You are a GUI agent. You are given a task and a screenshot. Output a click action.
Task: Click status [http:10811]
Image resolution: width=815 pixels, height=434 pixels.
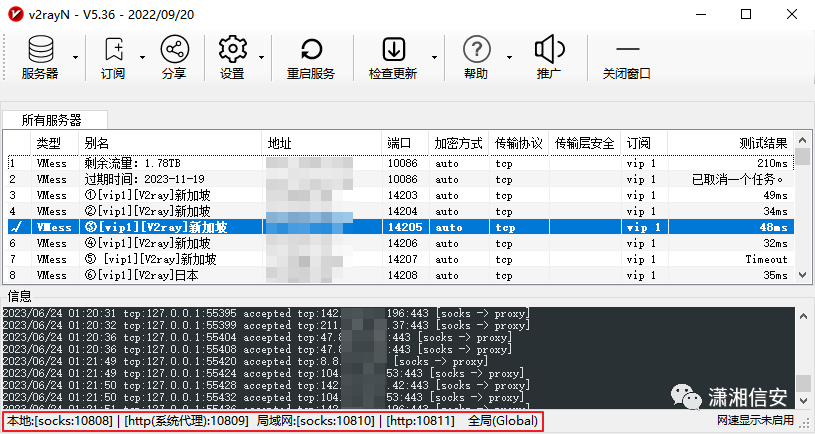[421, 420]
